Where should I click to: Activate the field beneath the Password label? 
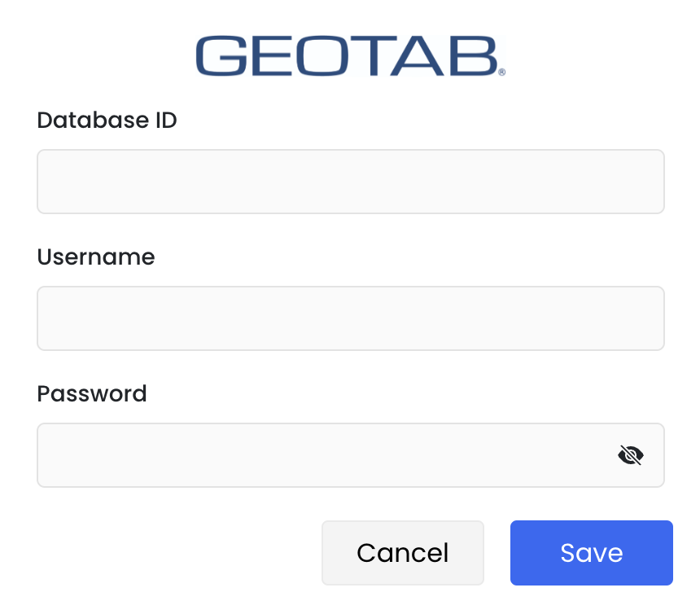326,455
